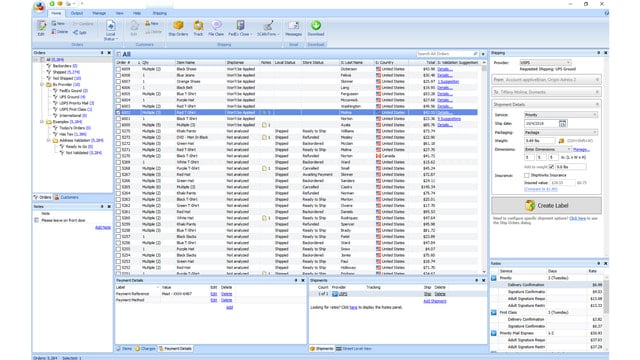Screen dimensions: 640x360
Task: Open the Help ribbon tab
Action: [x=137, y=13]
